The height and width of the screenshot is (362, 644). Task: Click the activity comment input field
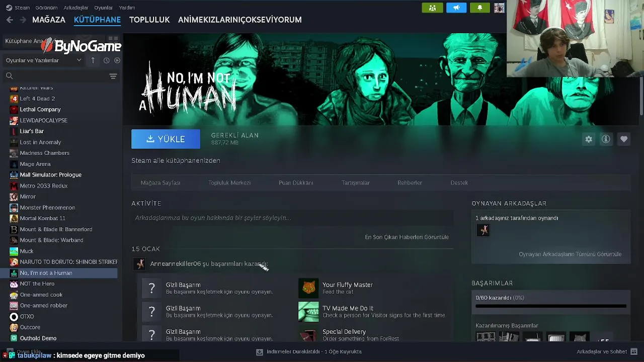(x=292, y=218)
